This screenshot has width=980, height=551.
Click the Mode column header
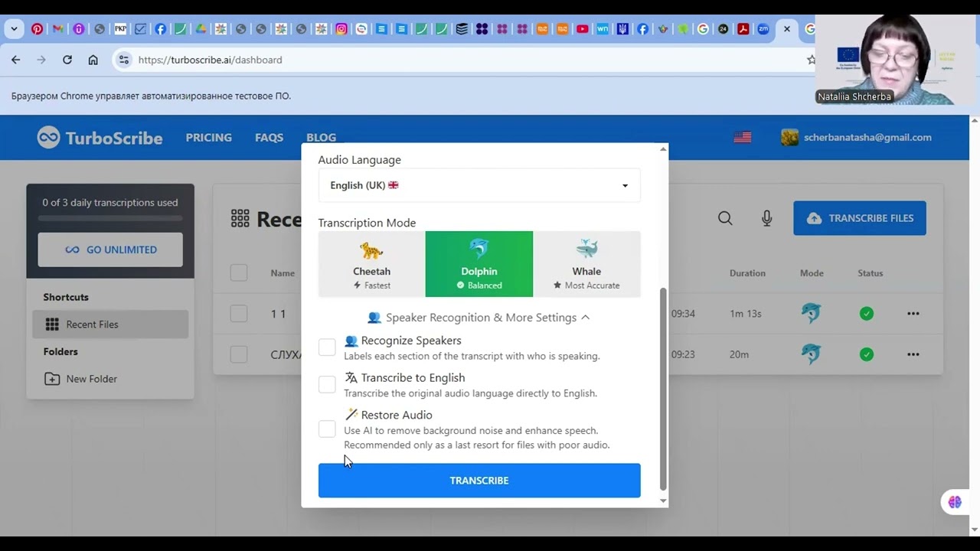tap(812, 273)
